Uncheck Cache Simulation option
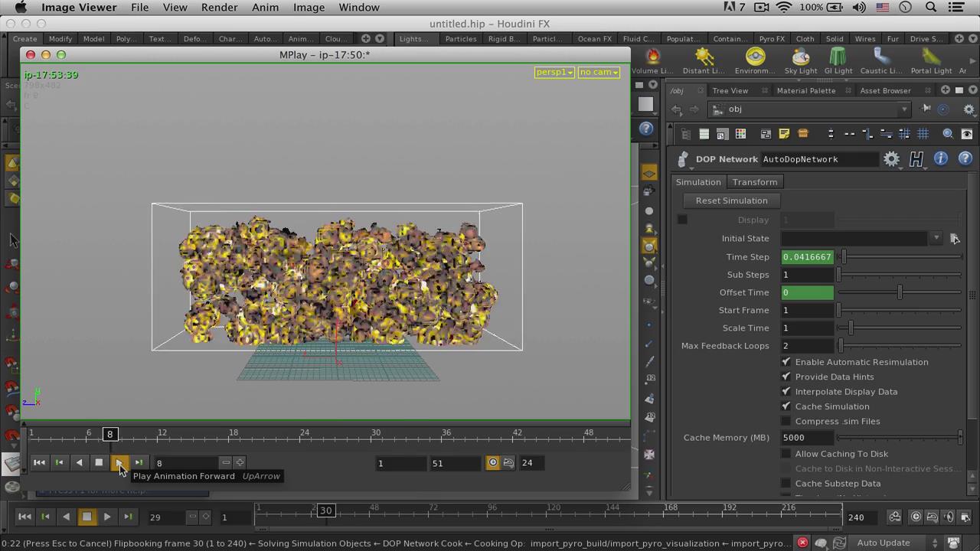This screenshot has height=551, width=980. point(786,406)
